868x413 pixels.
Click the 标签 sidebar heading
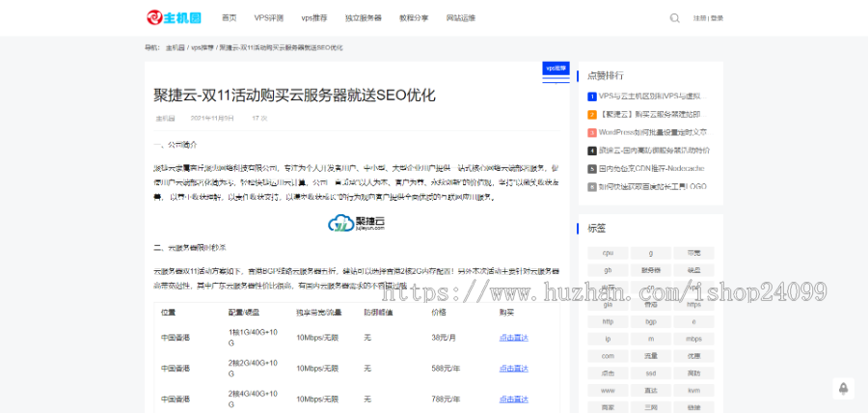[597, 228]
